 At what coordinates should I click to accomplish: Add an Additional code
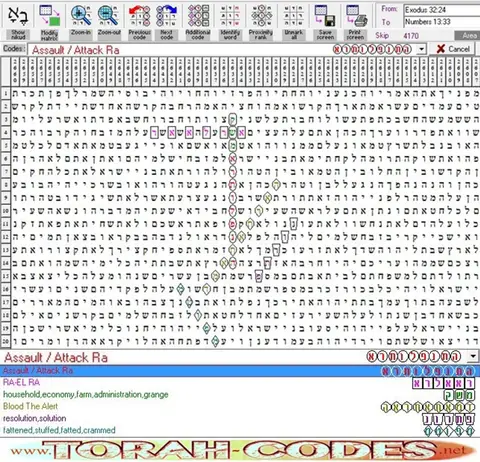(198, 22)
